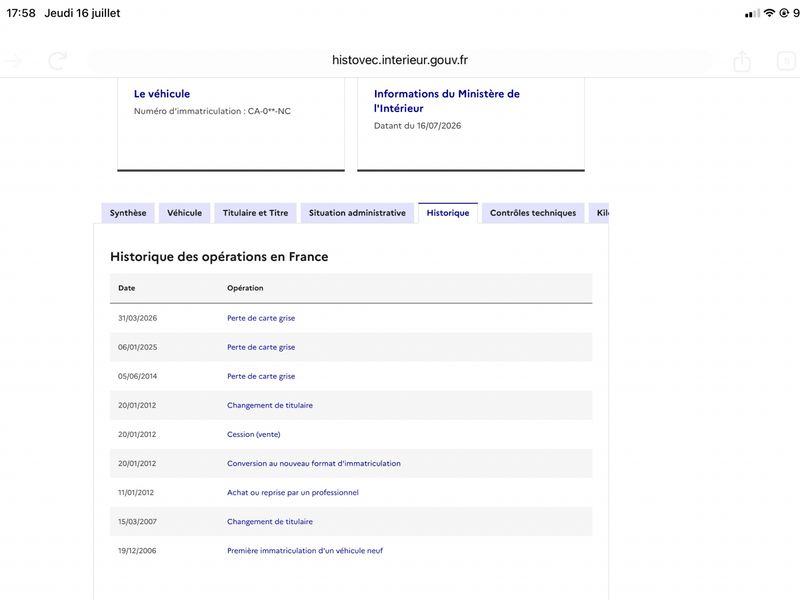The width and height of the screenshot is (800, 600).
Task: Open the Contrôles techniques tab
Action: 533,213
